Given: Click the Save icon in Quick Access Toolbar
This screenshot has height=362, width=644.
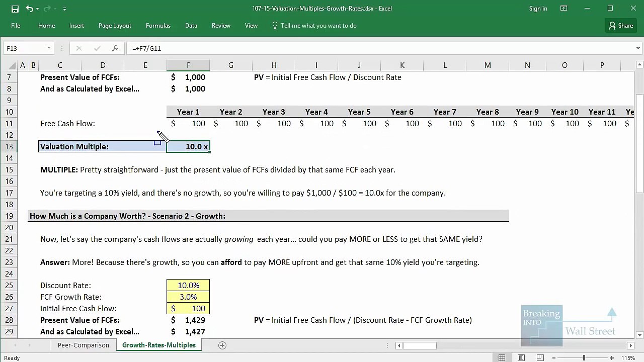Looking at the screenshot, I should [x=15, y=9].
